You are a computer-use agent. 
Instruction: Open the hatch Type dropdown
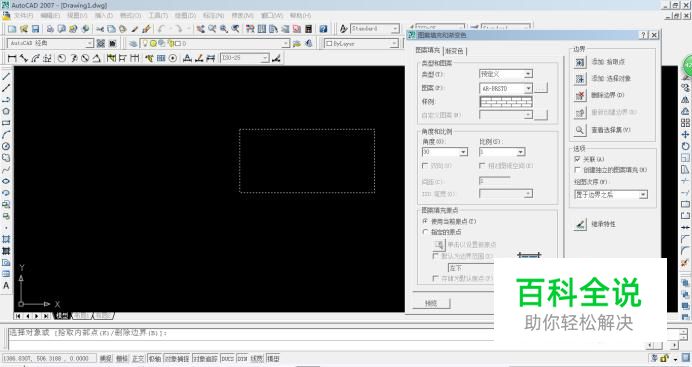506,74
